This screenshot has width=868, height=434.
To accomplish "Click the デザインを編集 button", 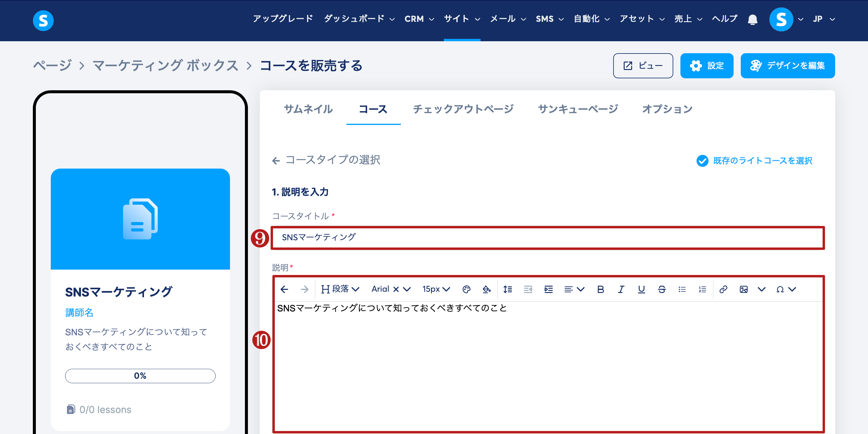I will click(787, 66).
